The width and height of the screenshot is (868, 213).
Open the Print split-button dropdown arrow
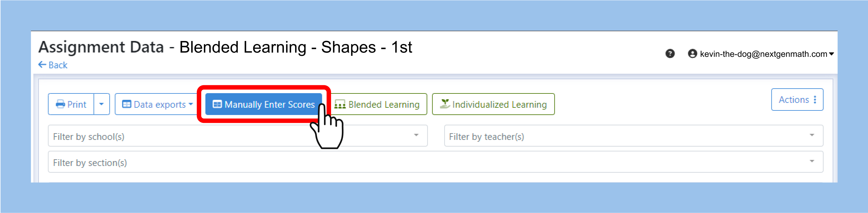tap(102, 104)
